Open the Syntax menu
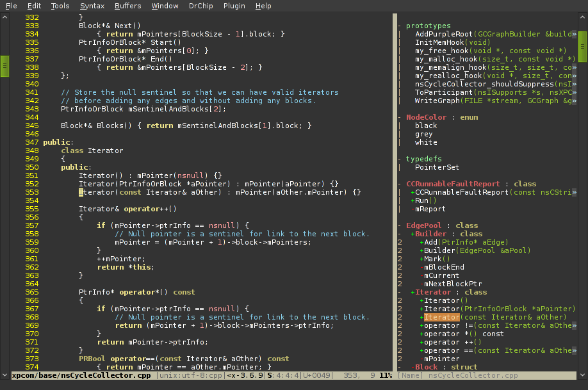The height and width of the screenshot is (390, 588). pyautogui.click(x=92, y=6)
